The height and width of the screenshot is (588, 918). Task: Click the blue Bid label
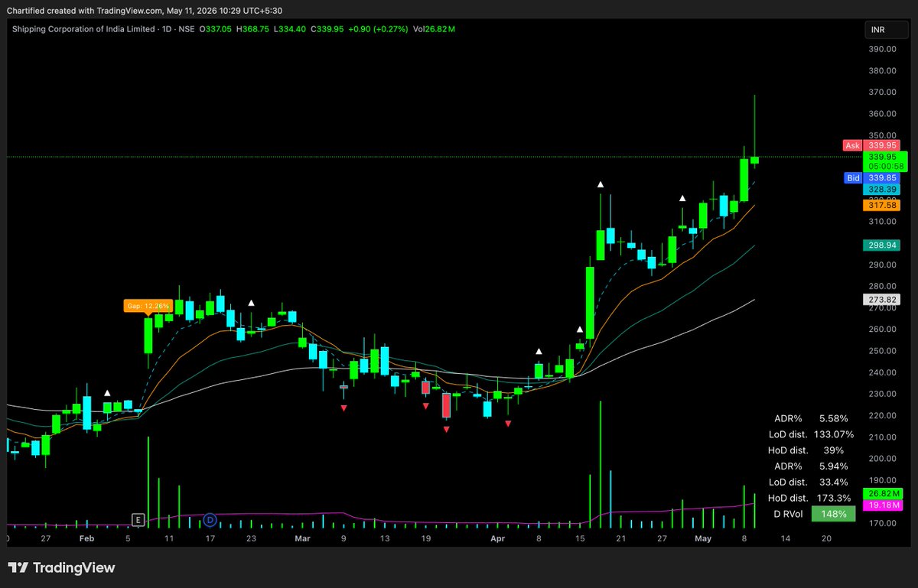853,177
